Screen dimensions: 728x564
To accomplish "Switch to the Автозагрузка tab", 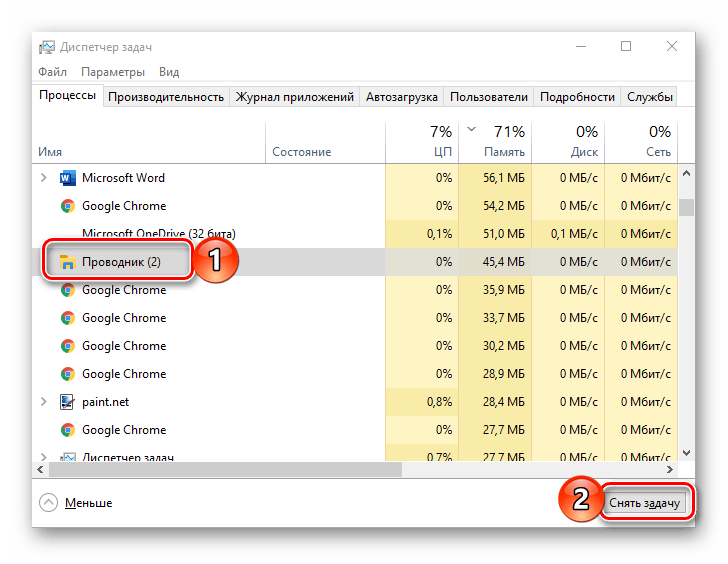I will (402, 97).
